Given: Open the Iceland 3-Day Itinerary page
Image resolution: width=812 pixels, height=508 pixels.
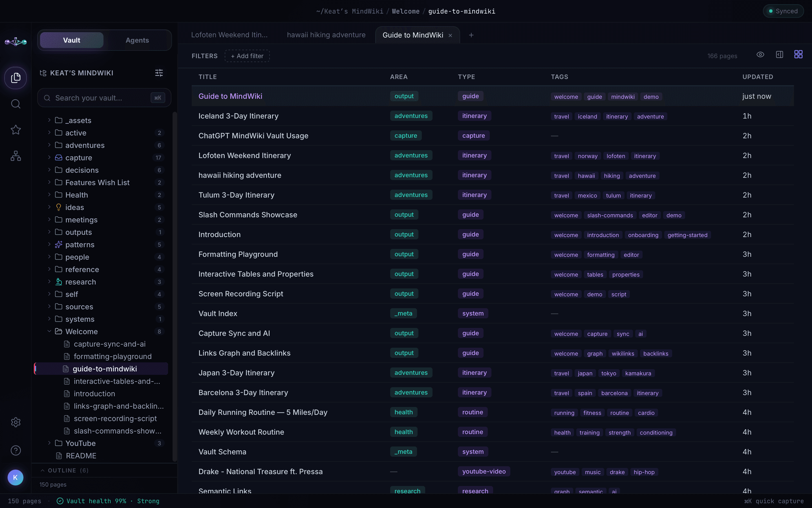Looking at the screenshot, I should pos(238,116).
